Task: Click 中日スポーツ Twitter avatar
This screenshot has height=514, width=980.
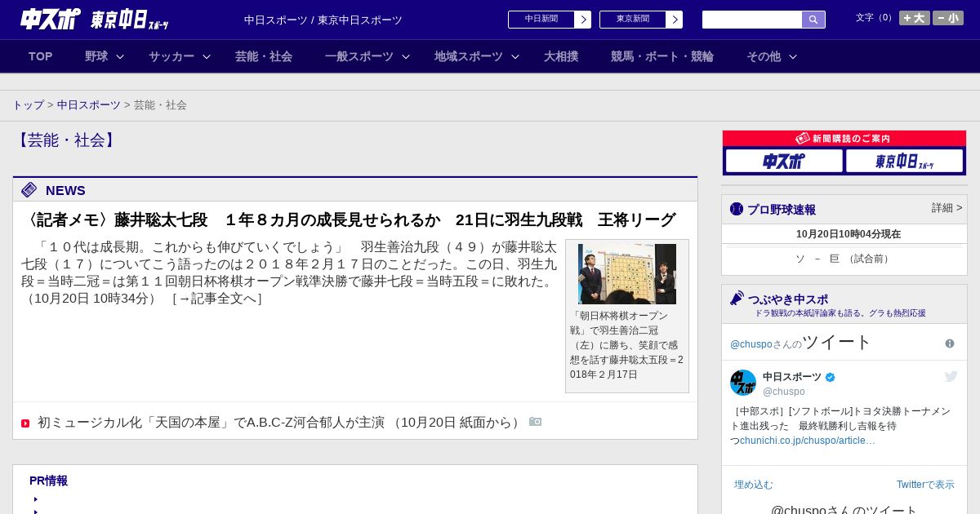Action: 743,383
